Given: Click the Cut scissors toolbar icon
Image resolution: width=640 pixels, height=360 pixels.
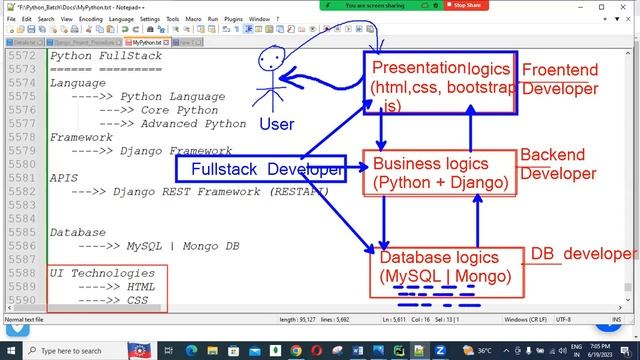Looking at the screenshot, I should [89, 29].
